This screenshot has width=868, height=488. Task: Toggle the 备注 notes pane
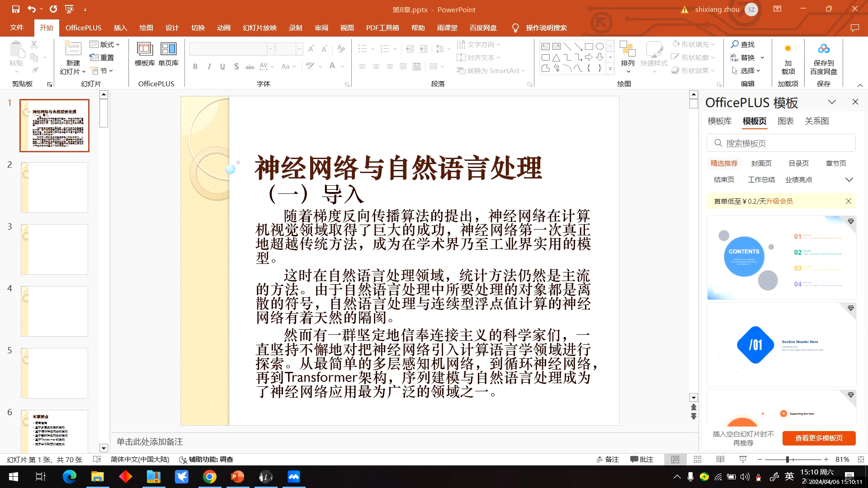coord(607,459)
